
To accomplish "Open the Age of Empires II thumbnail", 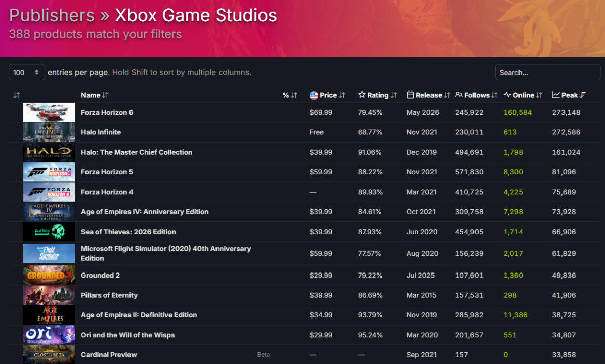I will [x=49, y=315].
